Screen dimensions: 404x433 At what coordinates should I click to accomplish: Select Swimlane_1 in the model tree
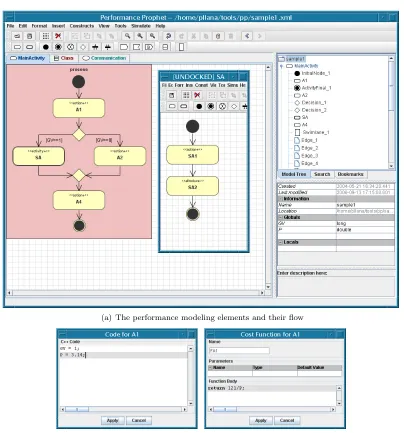(x=312, y=132)
